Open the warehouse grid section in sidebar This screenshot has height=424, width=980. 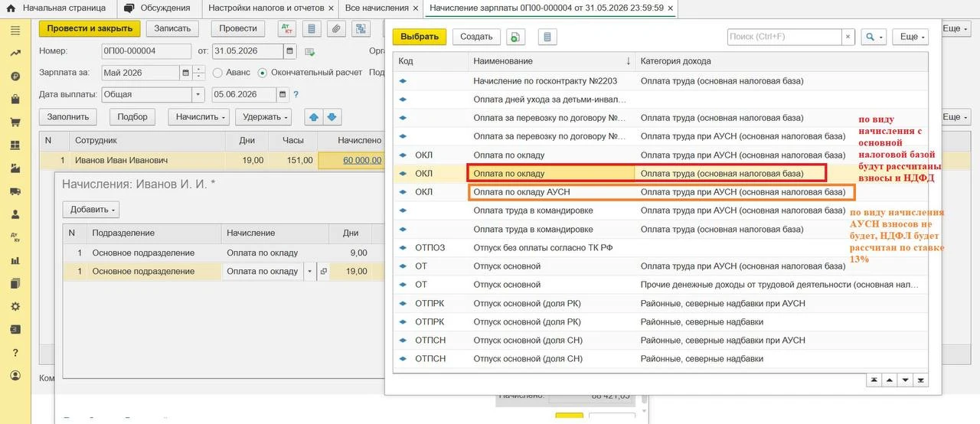click(x=15, y=145)
